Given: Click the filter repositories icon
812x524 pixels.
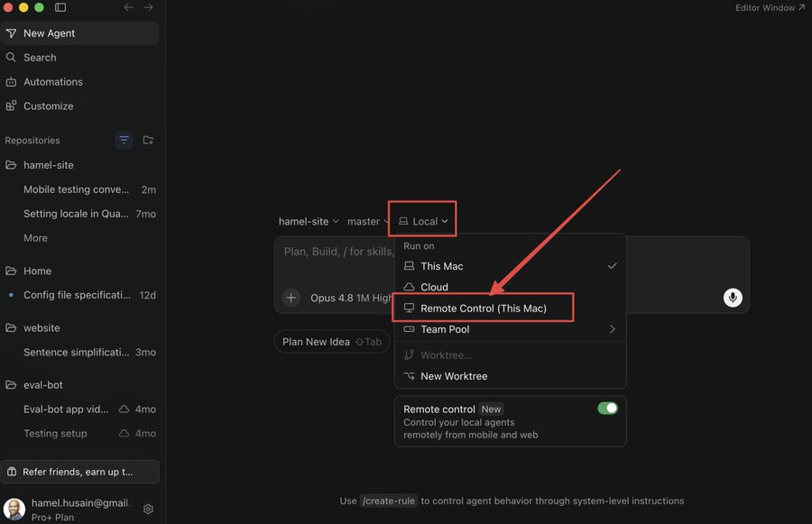Looking at the screenshot, I should tap(124, 140).
